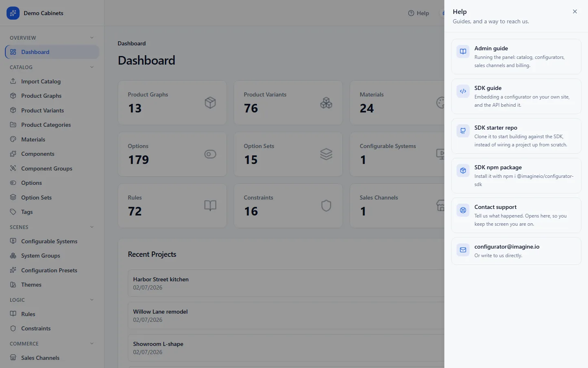This screenshot has height=368, width=588.
Task: Click the Constraints shield icon in sidebar
Action: (x=13, y=328)
